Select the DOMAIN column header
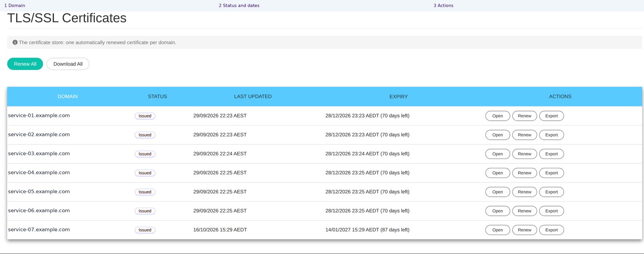 (68, 97)
